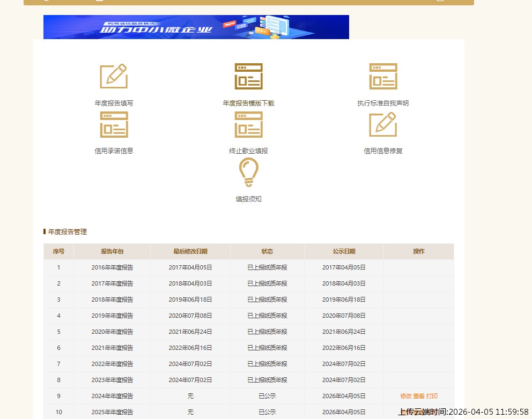532x419 pixels.
Task: Click the 年度报告管理 section heading
Action: pos(67,232)
